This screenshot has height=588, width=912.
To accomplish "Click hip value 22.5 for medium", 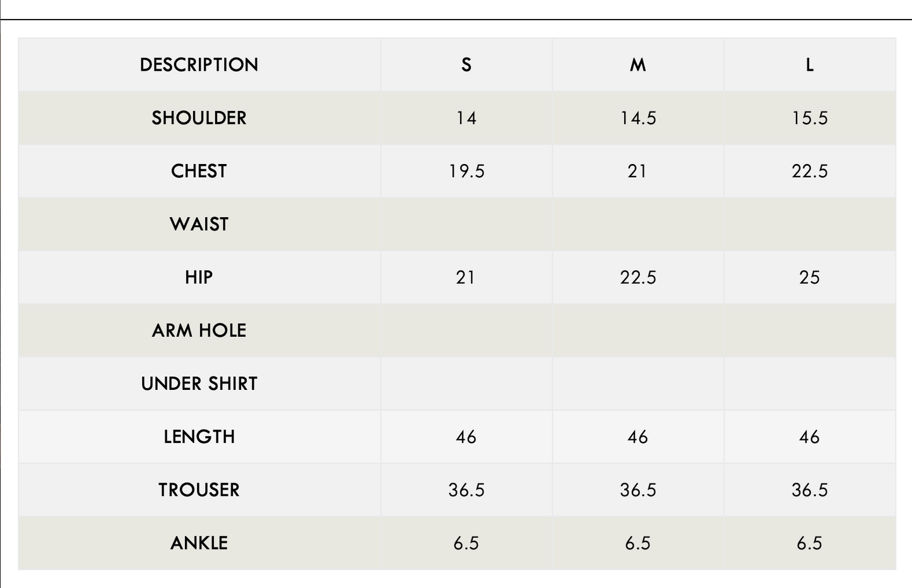I will 638,277.
